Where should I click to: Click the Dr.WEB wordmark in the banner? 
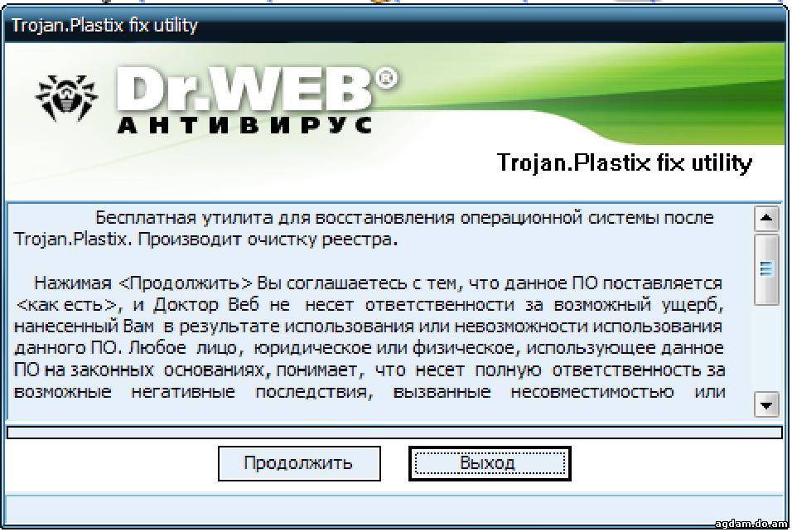coord(258,90)
